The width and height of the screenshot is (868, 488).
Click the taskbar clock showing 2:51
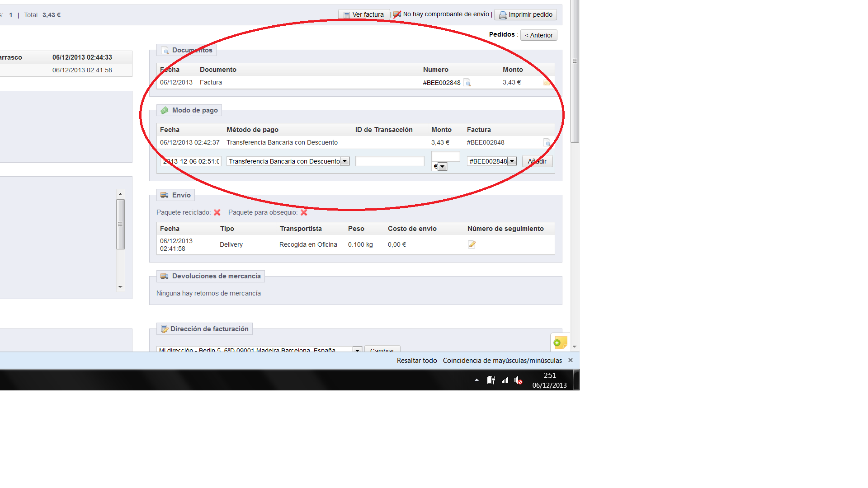(549, 380)
